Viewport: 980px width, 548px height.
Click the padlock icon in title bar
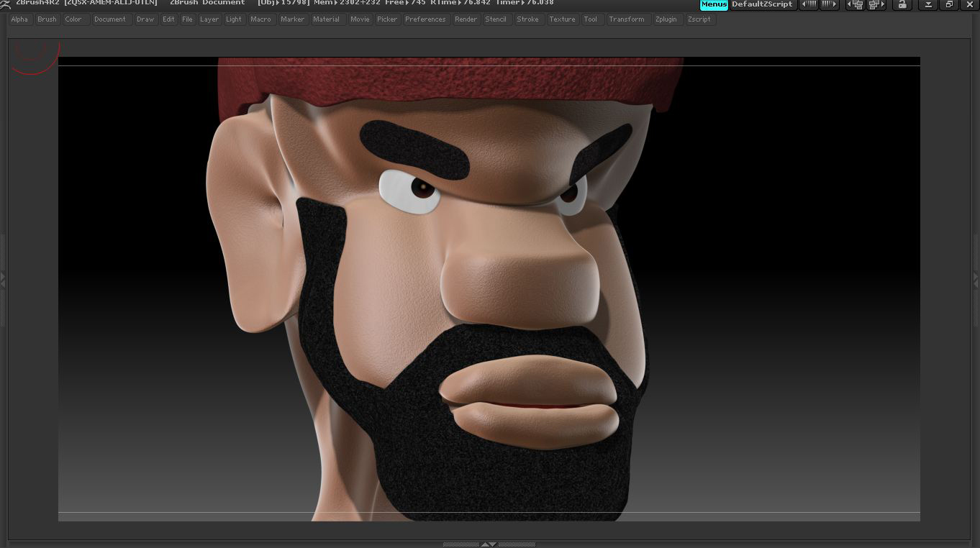pyautogui.click(x=902, y=4)
